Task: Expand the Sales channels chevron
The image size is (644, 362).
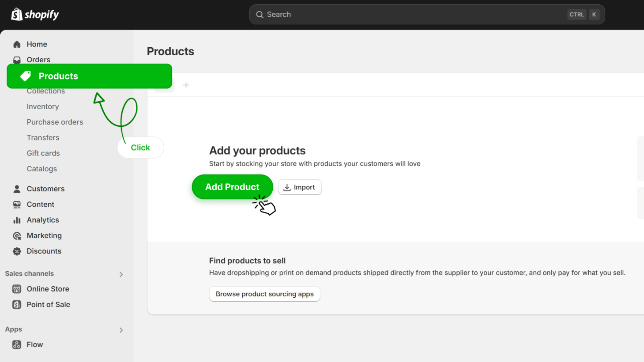Action: tap(121, 275)
